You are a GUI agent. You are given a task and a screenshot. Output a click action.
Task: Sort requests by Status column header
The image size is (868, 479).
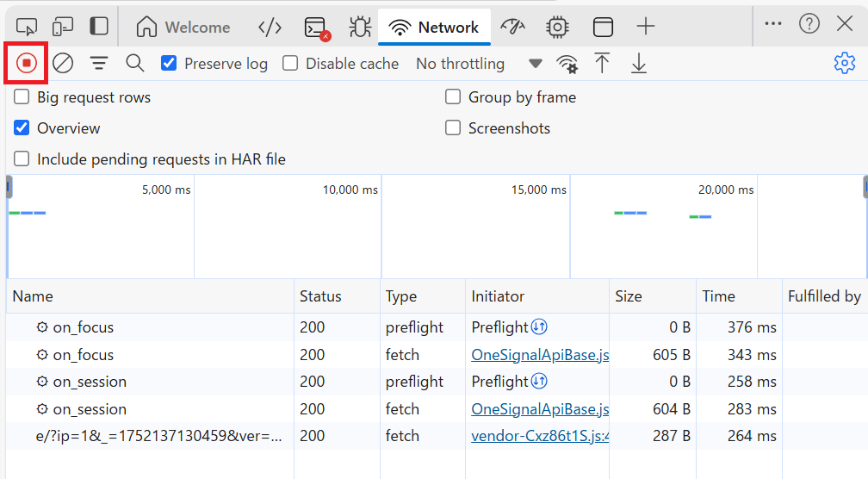[320, 296]
